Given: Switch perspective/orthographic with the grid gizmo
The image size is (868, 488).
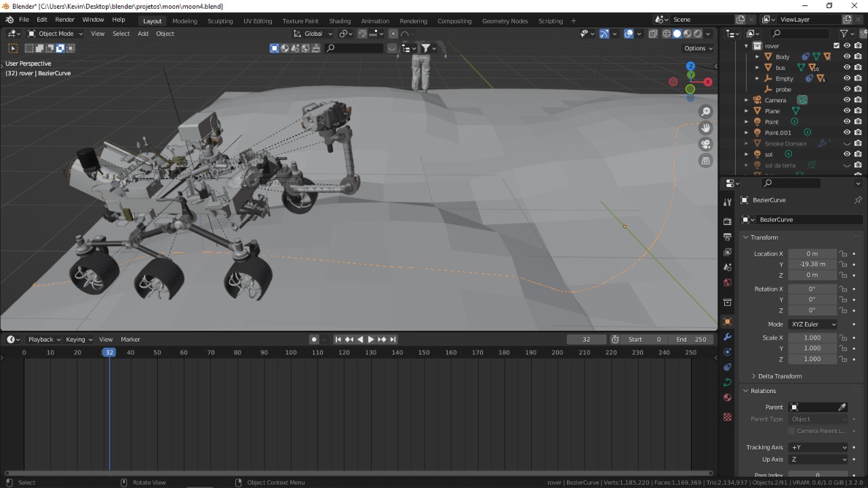Looking at the screenshot, I should 706,161.
